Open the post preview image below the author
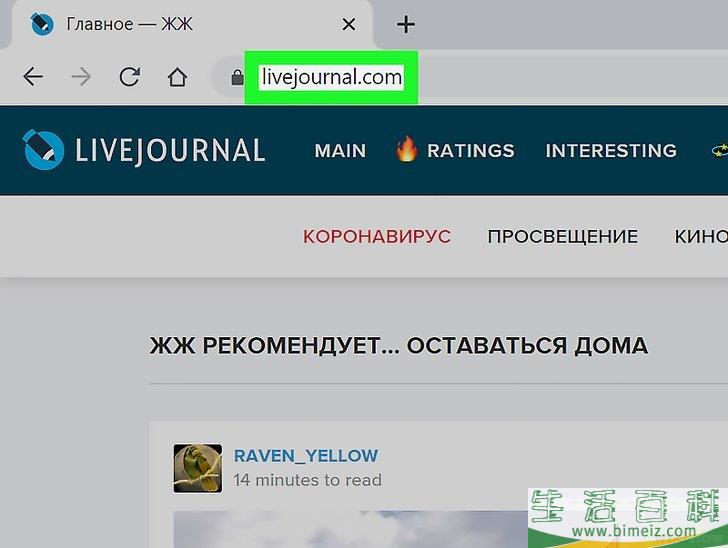The height and width of the screenshot is (548, 728). [x=350, y=529]
